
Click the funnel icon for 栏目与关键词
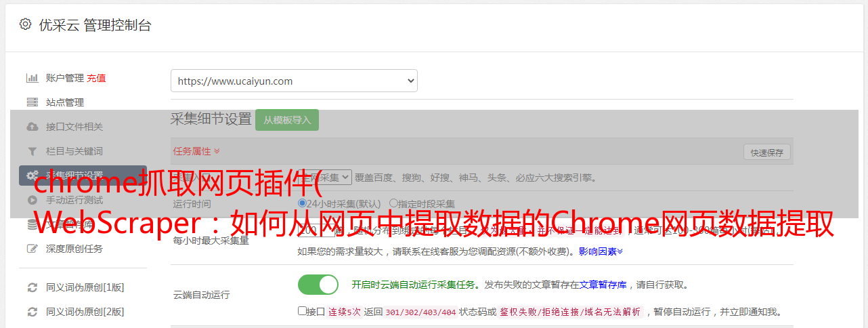pyautogui.click(x=32, y=151)
